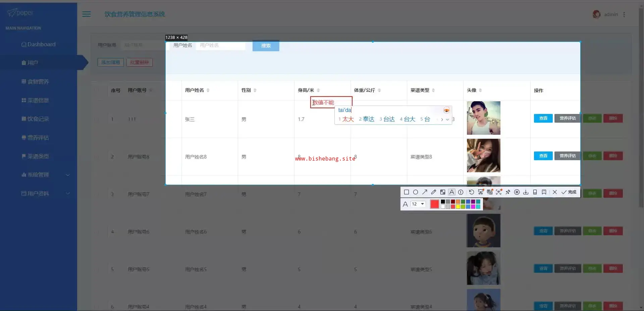Open the Dashboard navigation item

coord(38,44)
